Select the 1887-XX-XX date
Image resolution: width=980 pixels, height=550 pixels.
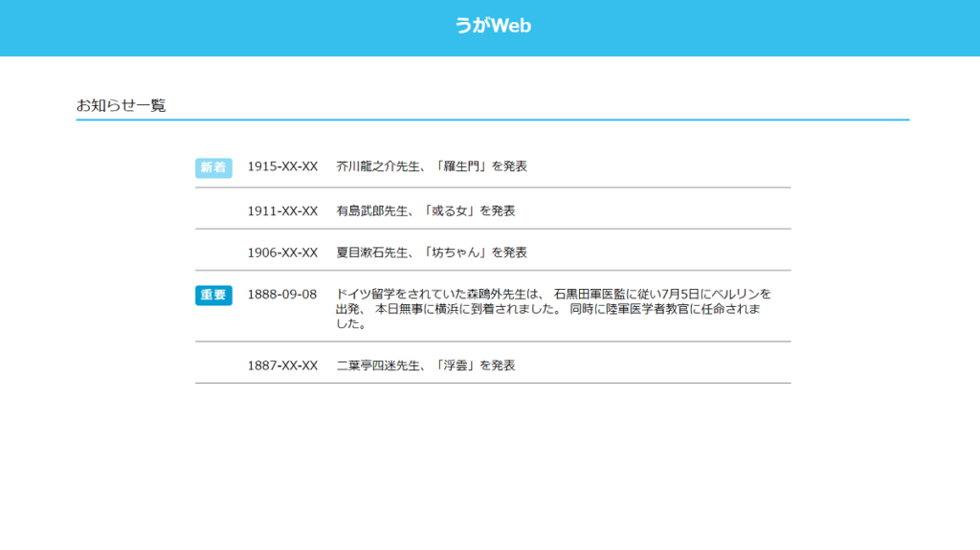(282, 365)
